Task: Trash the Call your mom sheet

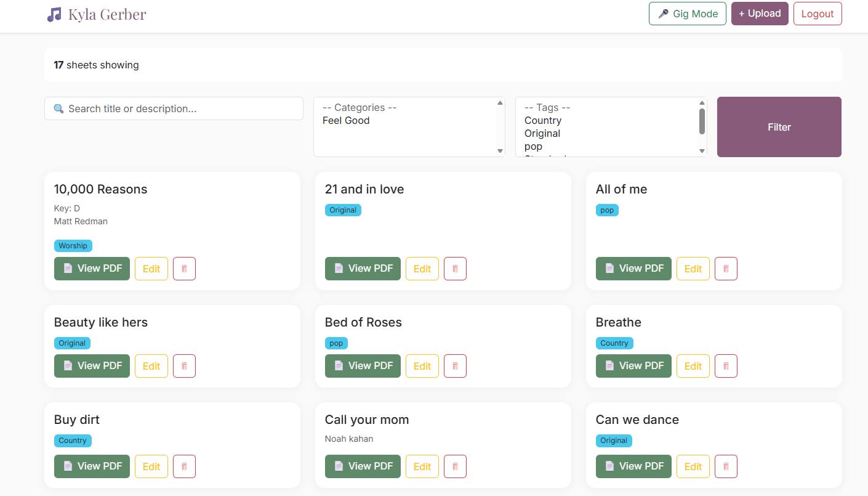Action: (x=455, y=466)
